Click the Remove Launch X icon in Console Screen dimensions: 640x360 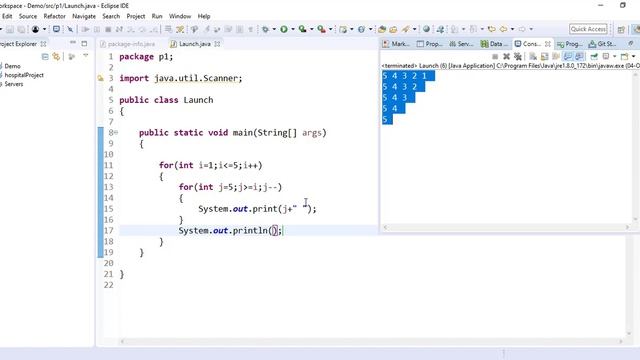point(507,56)
